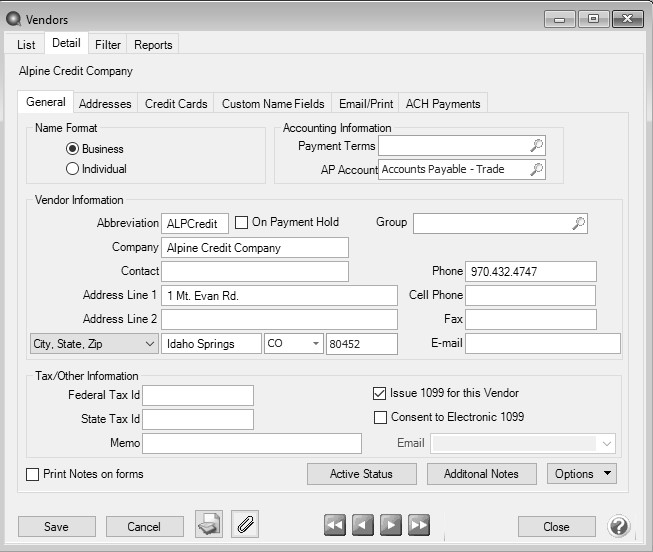Click the Phone field

click(531, 272)
